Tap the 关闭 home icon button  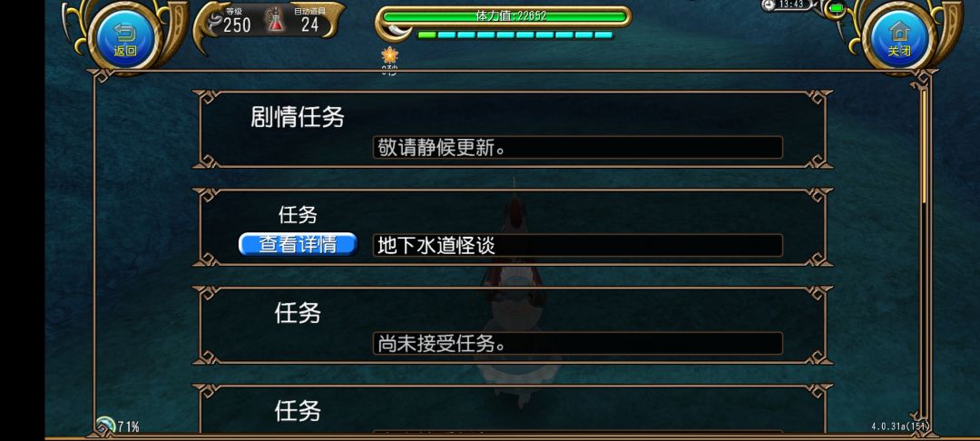click(898, 39)
